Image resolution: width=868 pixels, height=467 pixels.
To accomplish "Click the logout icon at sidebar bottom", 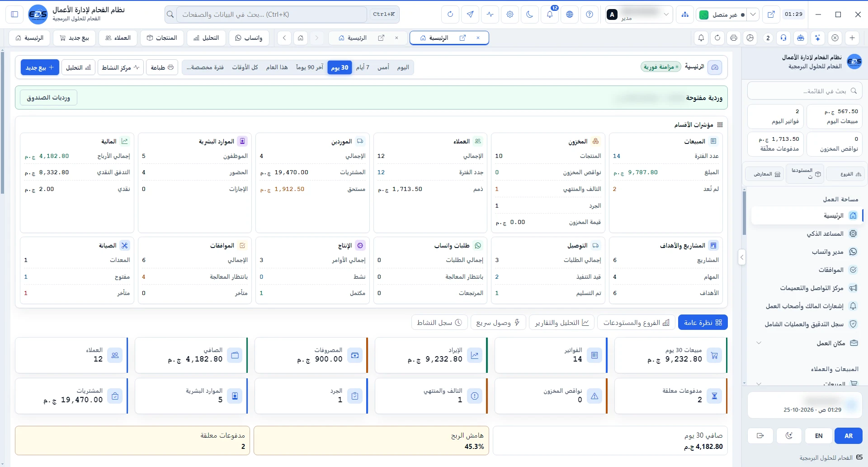I will click(760, 436).
